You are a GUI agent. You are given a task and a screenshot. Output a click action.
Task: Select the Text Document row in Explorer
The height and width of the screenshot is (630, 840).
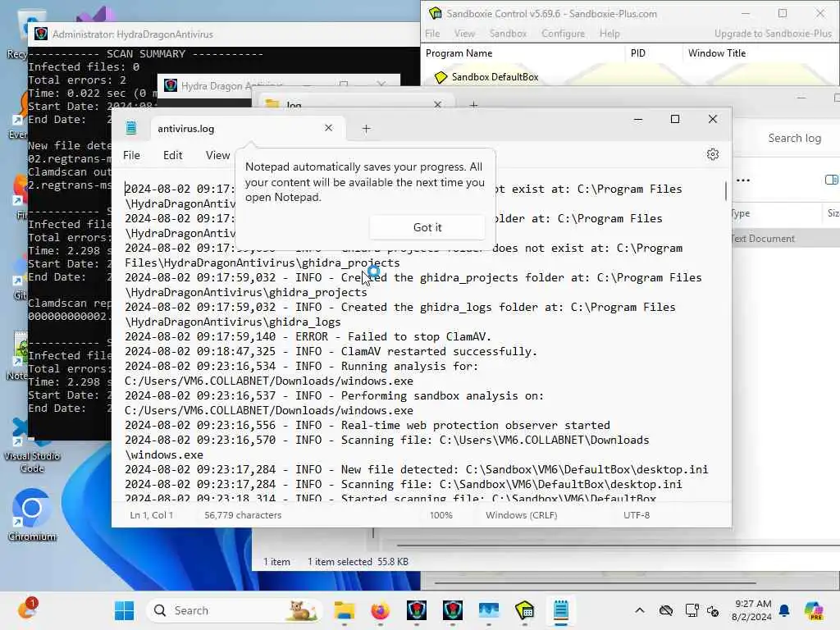(x=785, y=239)
